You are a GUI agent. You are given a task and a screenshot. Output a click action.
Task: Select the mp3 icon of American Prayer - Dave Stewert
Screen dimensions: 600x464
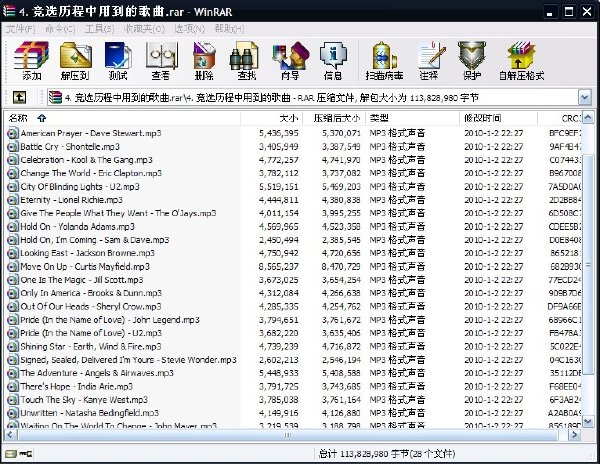pos(13,133)
